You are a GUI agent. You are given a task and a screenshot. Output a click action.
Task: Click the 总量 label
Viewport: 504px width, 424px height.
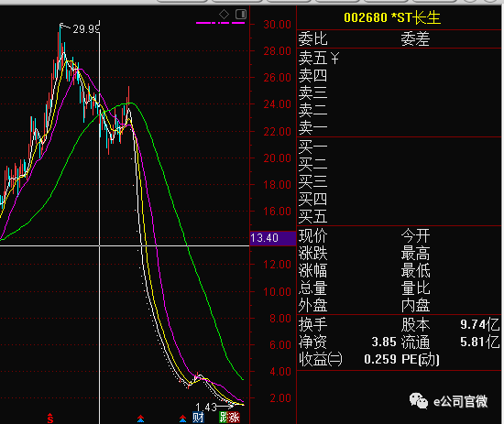click(312, 288)
